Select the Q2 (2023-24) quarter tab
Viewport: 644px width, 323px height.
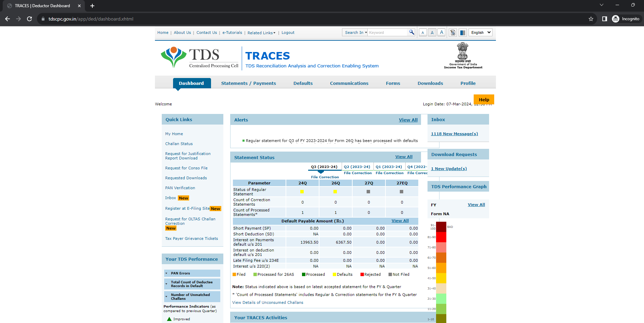[357, 167]
